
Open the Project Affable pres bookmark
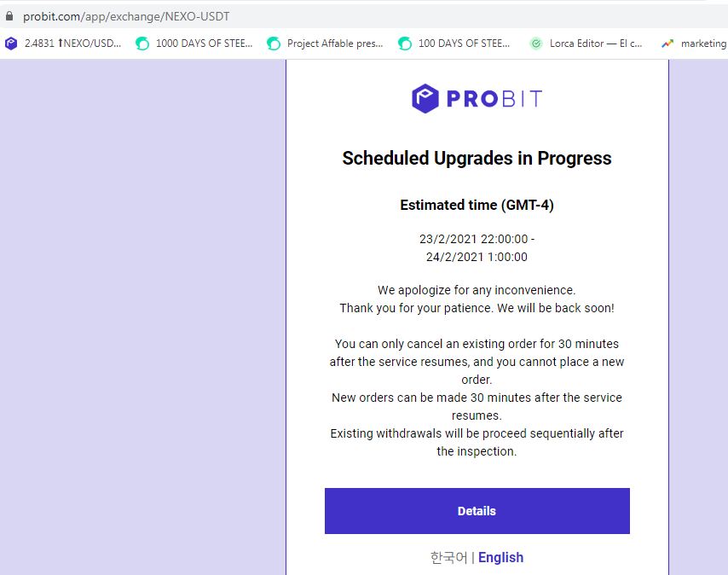[x=326, y=44]
